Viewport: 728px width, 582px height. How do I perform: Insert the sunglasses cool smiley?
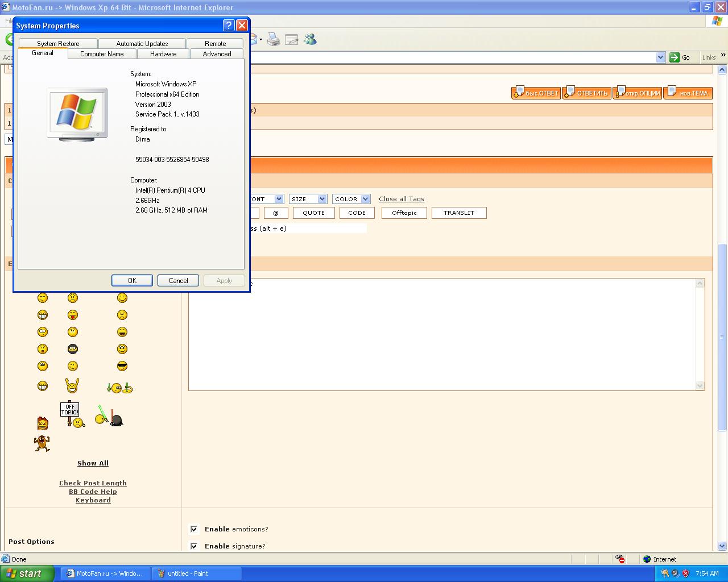click(x=122, y=366)
